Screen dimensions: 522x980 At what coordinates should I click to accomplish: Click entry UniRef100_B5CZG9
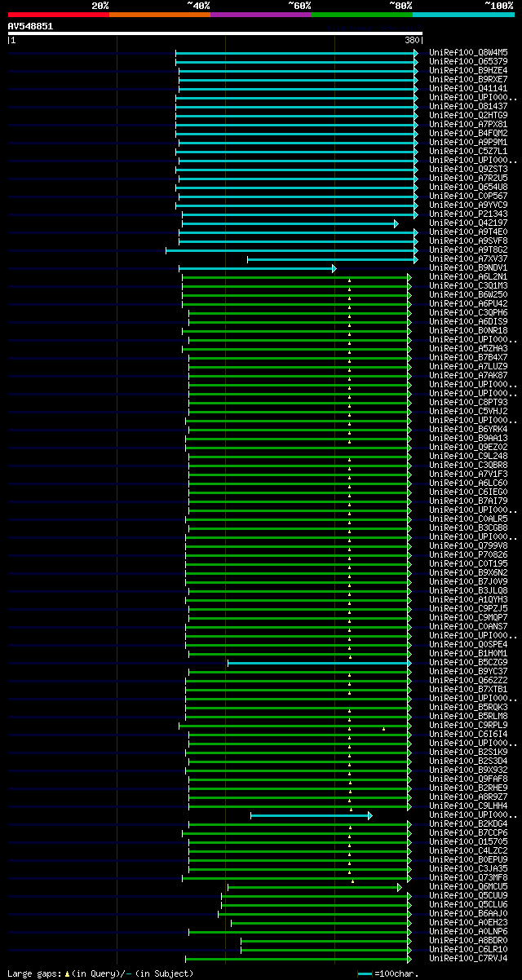click(x=469, y=662)
